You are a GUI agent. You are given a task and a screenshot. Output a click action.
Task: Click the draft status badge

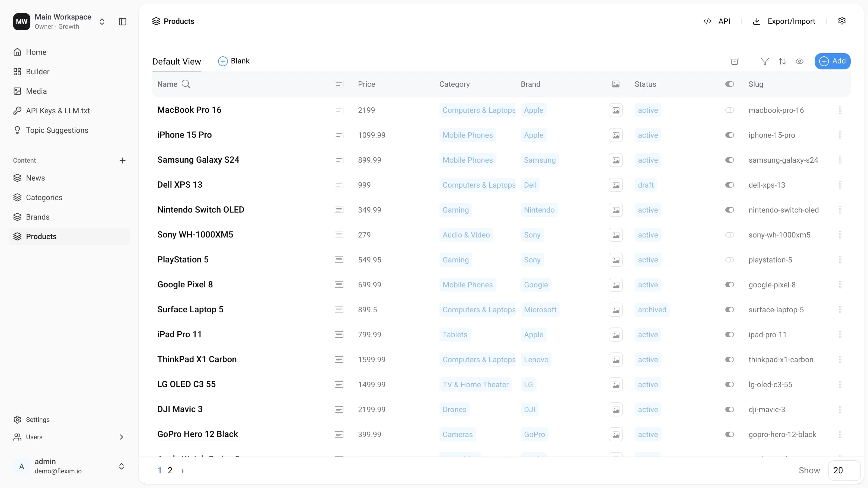(646, 185)
